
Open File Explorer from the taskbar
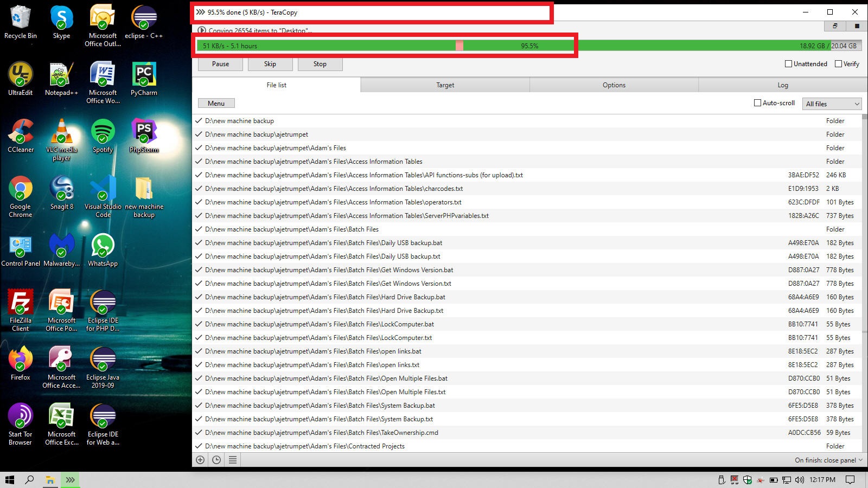(50, 480)
